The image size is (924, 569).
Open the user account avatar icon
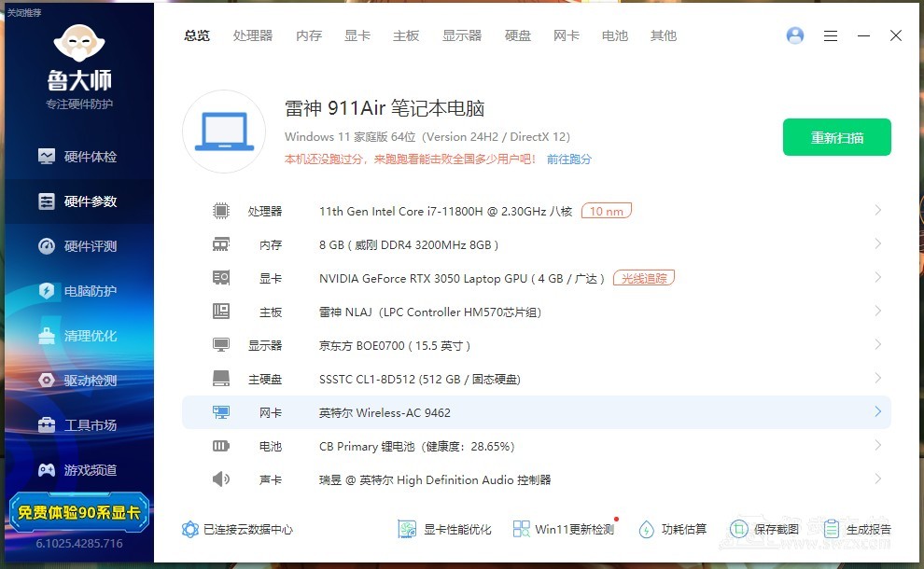[x=795, y=35]
